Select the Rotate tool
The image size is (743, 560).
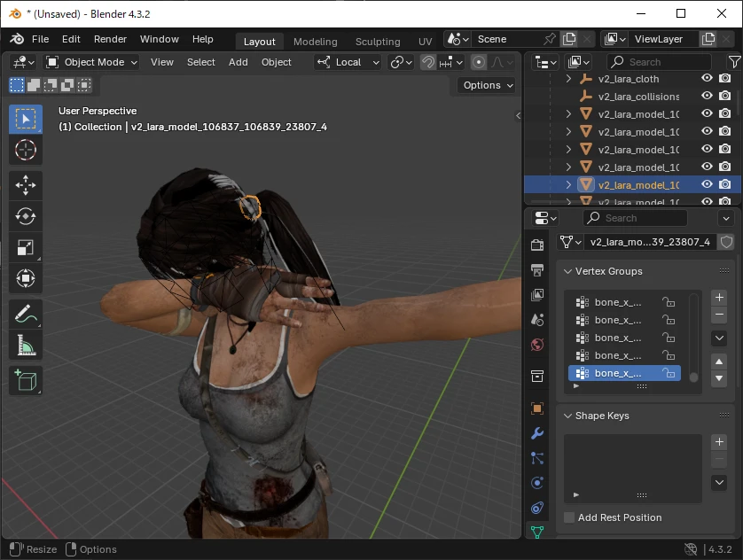[26, 216]
